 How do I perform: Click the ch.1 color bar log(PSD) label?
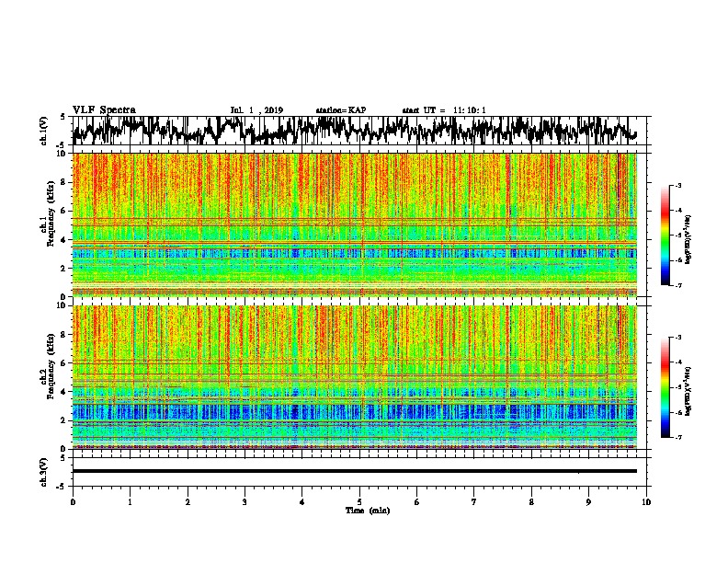click(688, 239)
